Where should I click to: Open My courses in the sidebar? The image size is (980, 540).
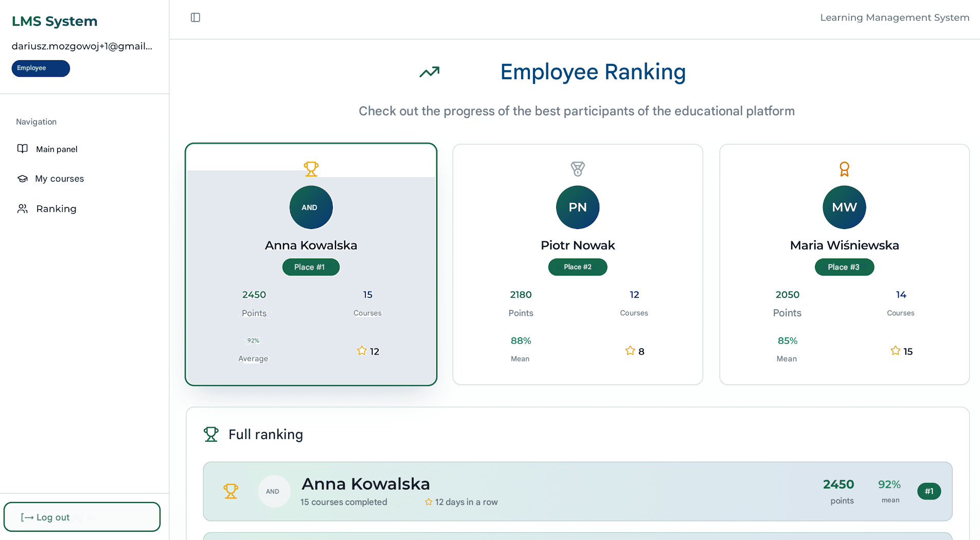pyautogui.click(x=59, y=179)
